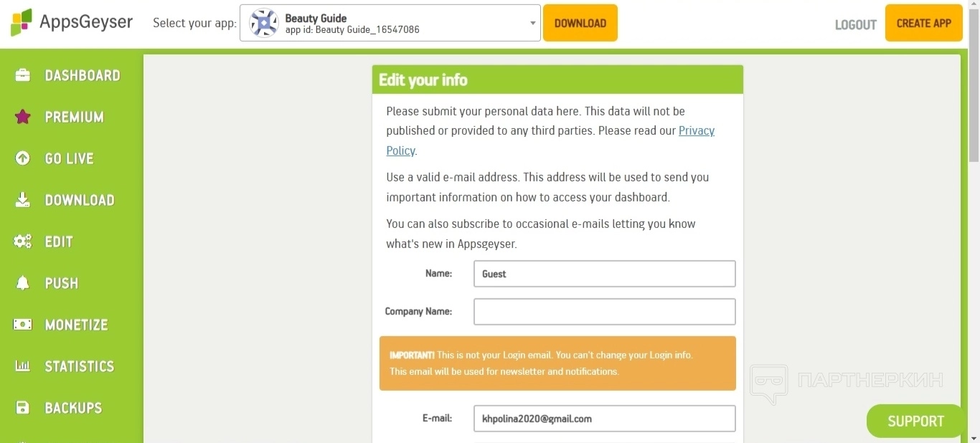Open the Monetize menu item

(76, 325)
